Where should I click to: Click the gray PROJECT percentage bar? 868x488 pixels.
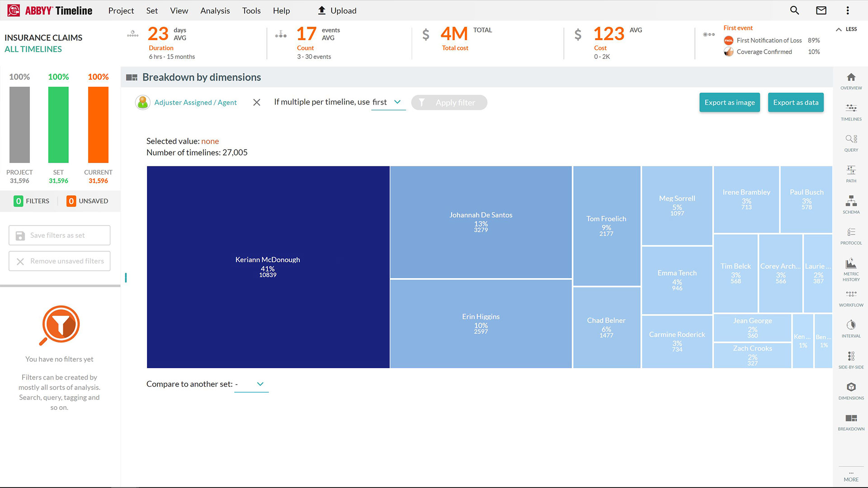19,125
